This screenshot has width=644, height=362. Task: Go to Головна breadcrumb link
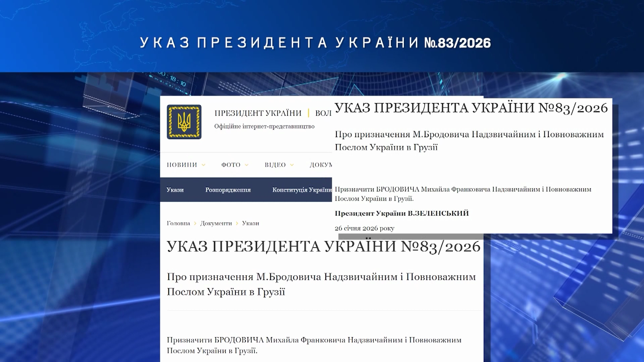[178, 223]
